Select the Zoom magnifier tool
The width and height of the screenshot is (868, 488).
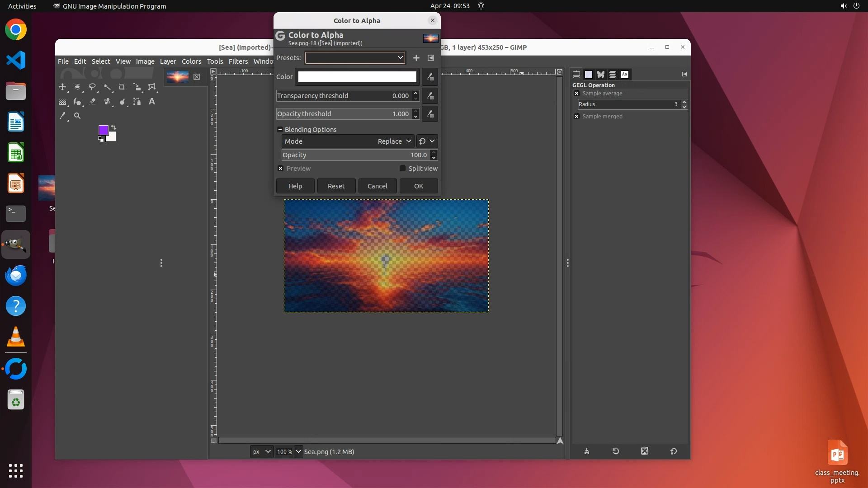click(77, 116)
